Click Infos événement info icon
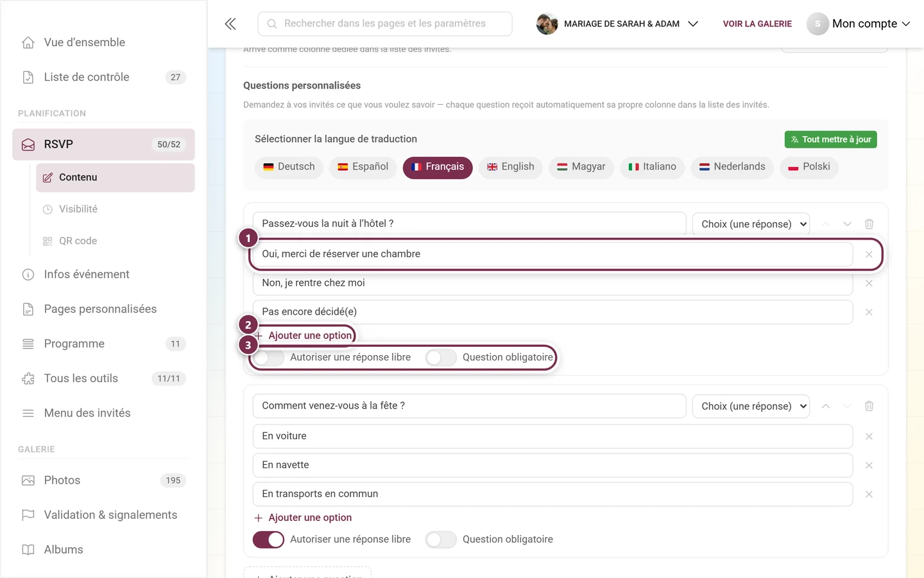The height and width of the screenshot is (578, 924). tap(28, 274)
